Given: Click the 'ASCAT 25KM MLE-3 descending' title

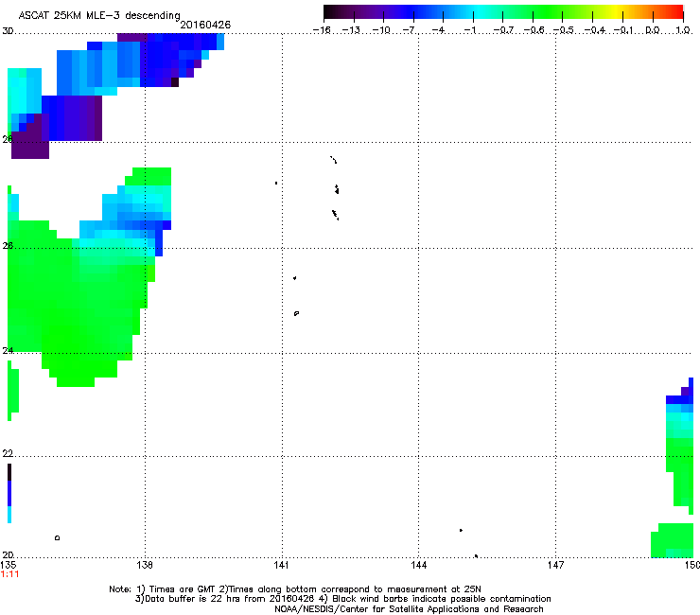Looking at the screenshot, I should tap(99, 15).
